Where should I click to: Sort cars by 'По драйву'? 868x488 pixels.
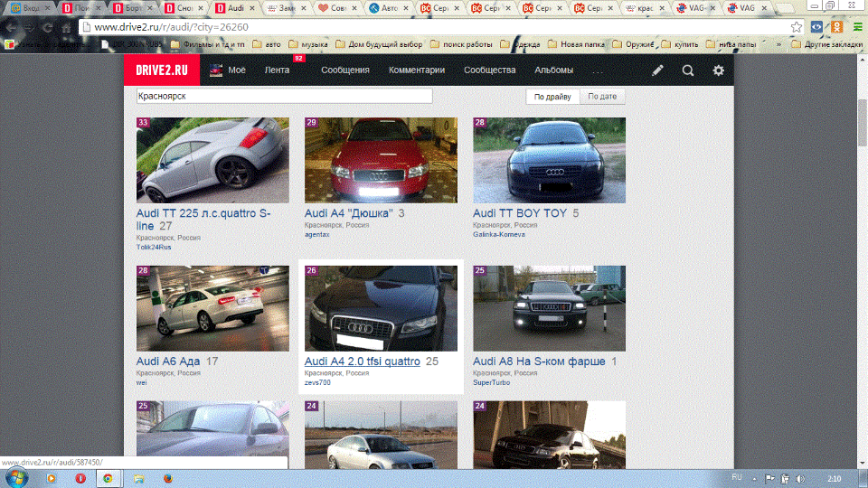(x=552, y=97)
